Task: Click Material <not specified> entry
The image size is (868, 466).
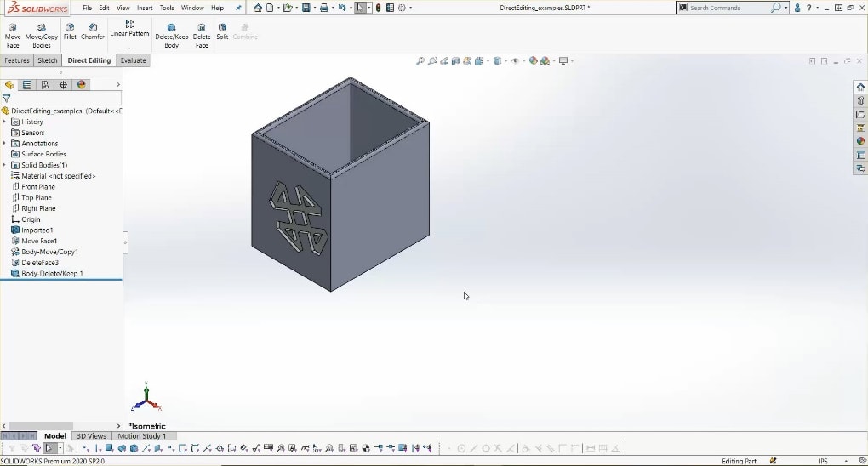Action: (58, 176)
